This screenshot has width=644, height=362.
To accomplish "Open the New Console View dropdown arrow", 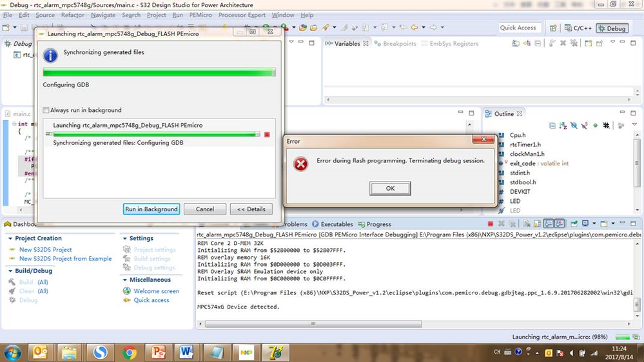I will tap(613, 224).
